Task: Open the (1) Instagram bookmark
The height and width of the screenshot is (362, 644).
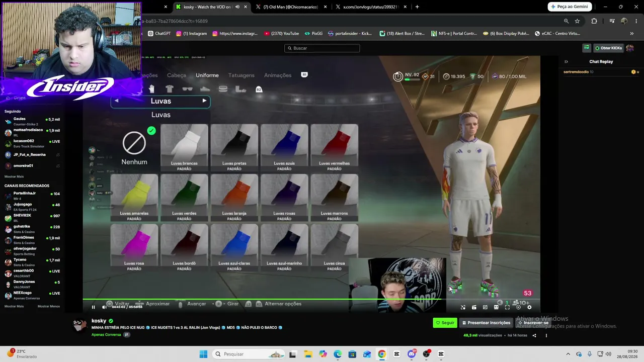Action: (x=191, y=34)
